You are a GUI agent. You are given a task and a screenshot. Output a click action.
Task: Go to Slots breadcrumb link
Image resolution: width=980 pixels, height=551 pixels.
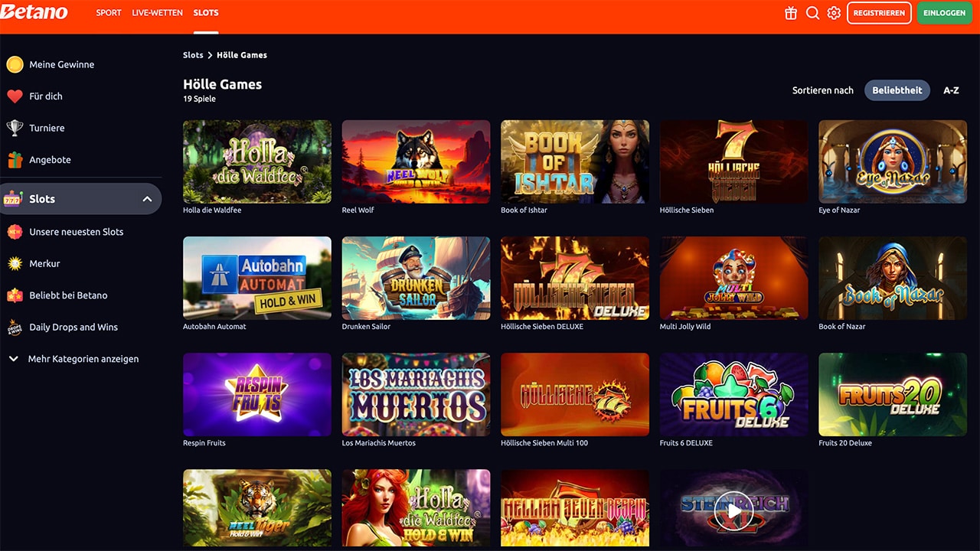click(193, 55)
